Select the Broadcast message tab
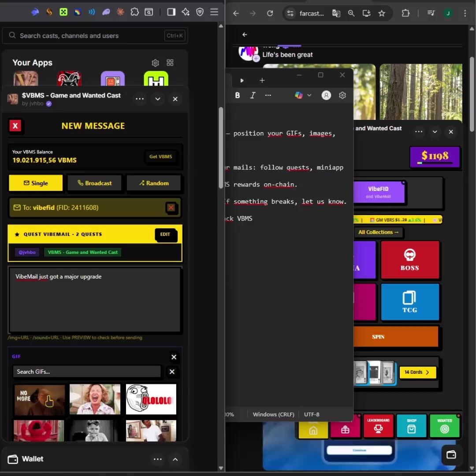The width and height of the screenshot is (476, 476). [94, 183]
